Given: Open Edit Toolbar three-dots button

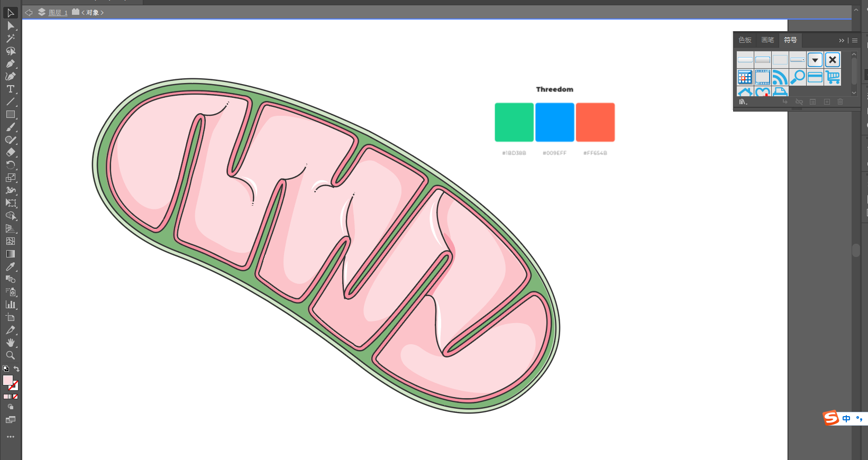Looking at the screenshot, I should point(11,437).
